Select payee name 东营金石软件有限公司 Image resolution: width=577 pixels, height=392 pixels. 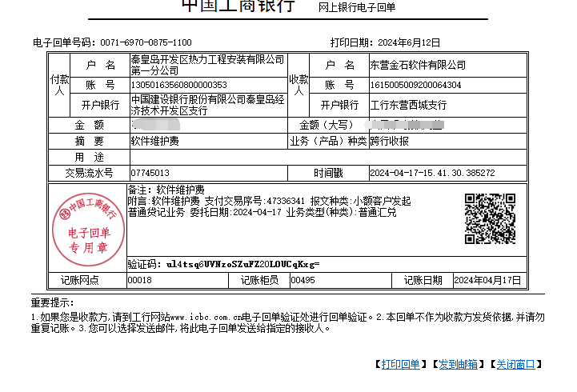[418, 65]
